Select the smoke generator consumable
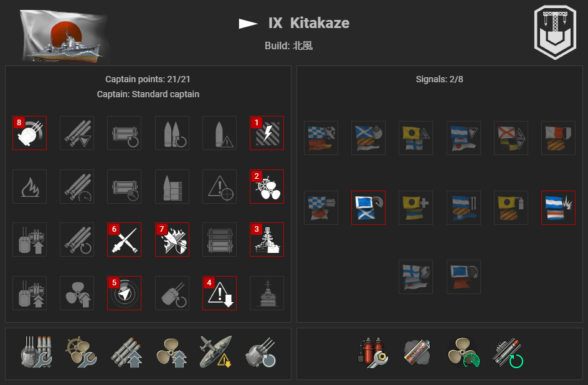588x385 pixels. tap(417, 353)
